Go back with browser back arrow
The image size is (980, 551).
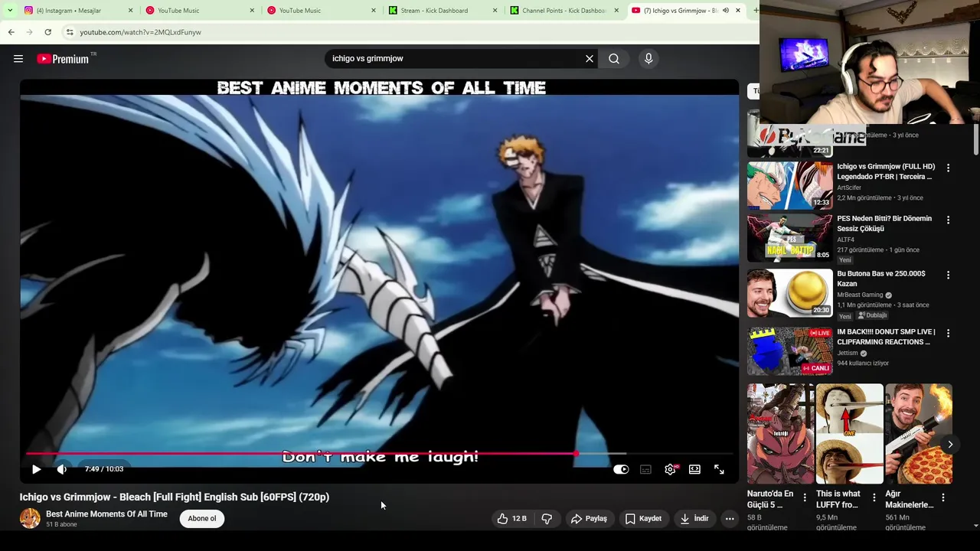pos(11,32)
